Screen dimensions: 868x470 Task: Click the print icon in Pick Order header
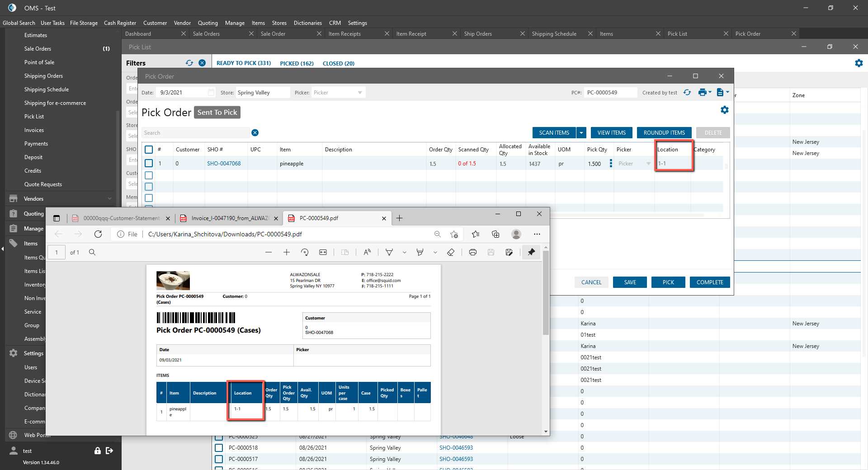(702, 92)
